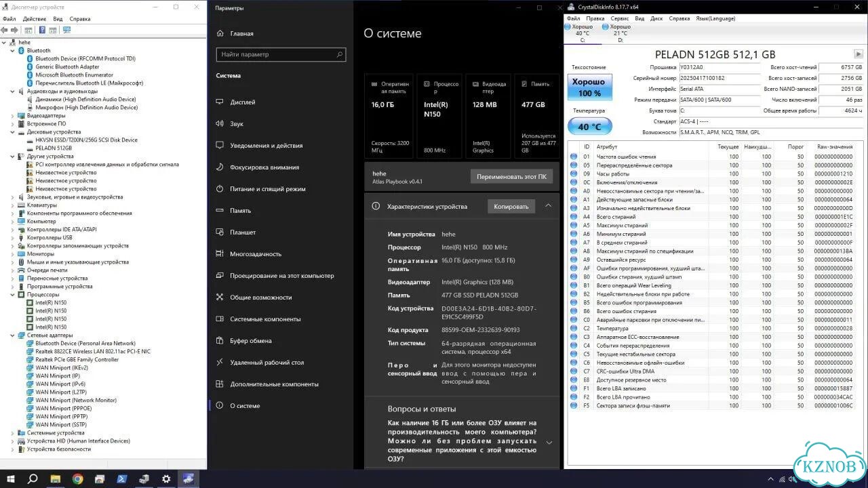Collapse the Характеристики устройства section chevron
This screenshot has height=488, width=868.
pyautogui.click(x=548, y=206)
